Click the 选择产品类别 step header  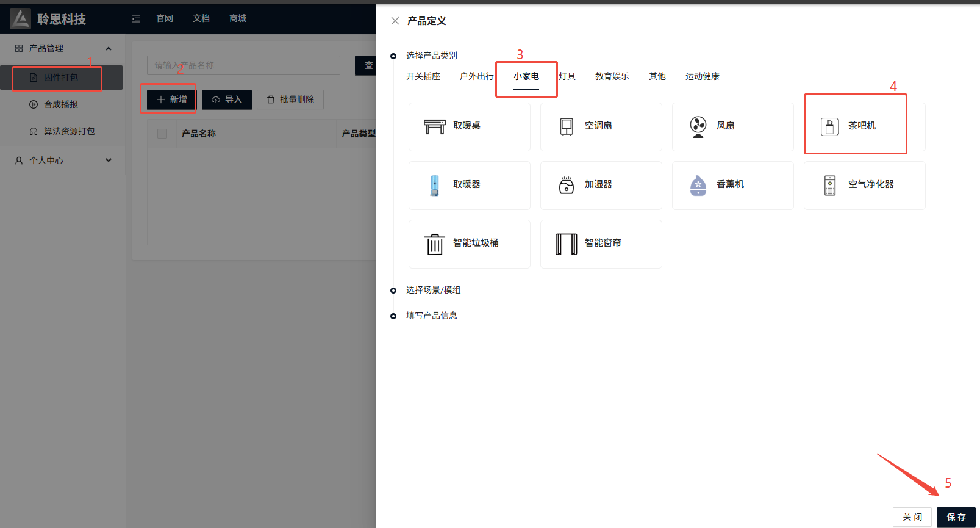[432, 56]
